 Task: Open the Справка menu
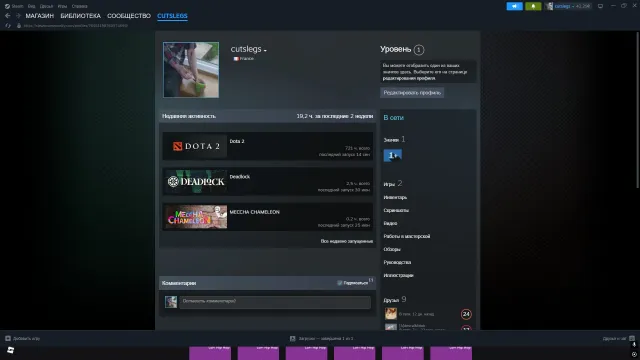click(x=79, y=6)
